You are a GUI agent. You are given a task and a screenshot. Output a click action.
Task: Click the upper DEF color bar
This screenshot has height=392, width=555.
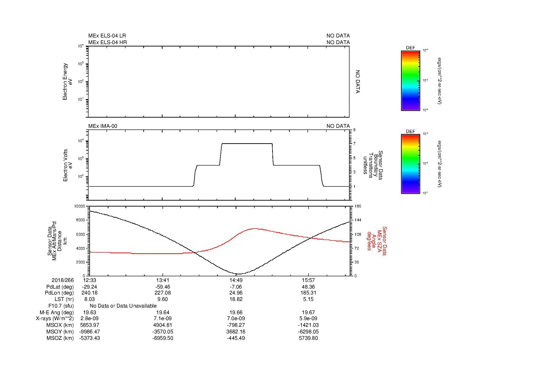[x=410, y=81]
